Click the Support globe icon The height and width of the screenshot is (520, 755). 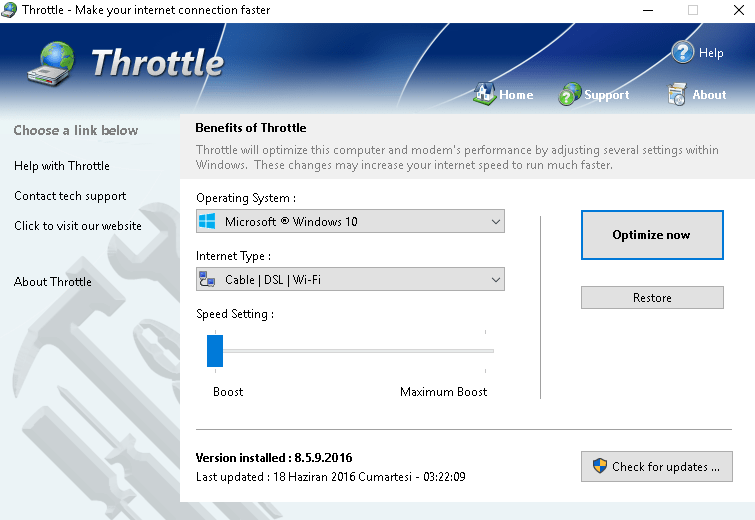click(x=570, y=94)
